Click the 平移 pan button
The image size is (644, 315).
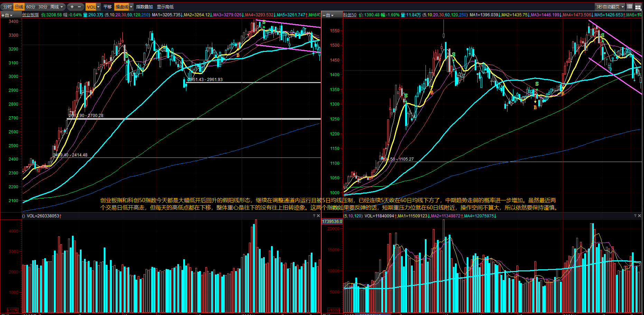(x=108, y=7)
